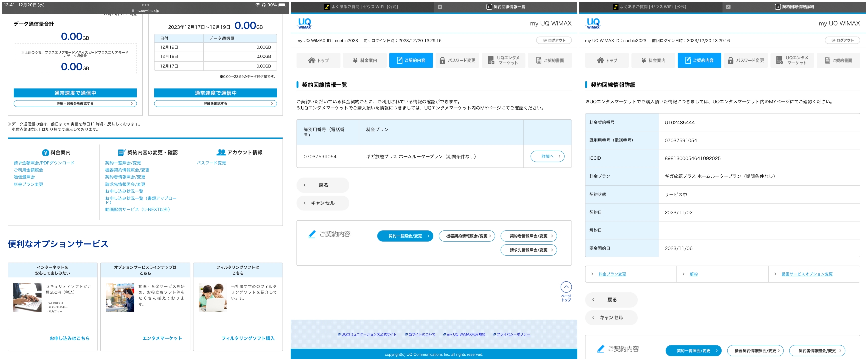Click 戻る button in middle window
The image size is (868, 361).
[323, 185]
